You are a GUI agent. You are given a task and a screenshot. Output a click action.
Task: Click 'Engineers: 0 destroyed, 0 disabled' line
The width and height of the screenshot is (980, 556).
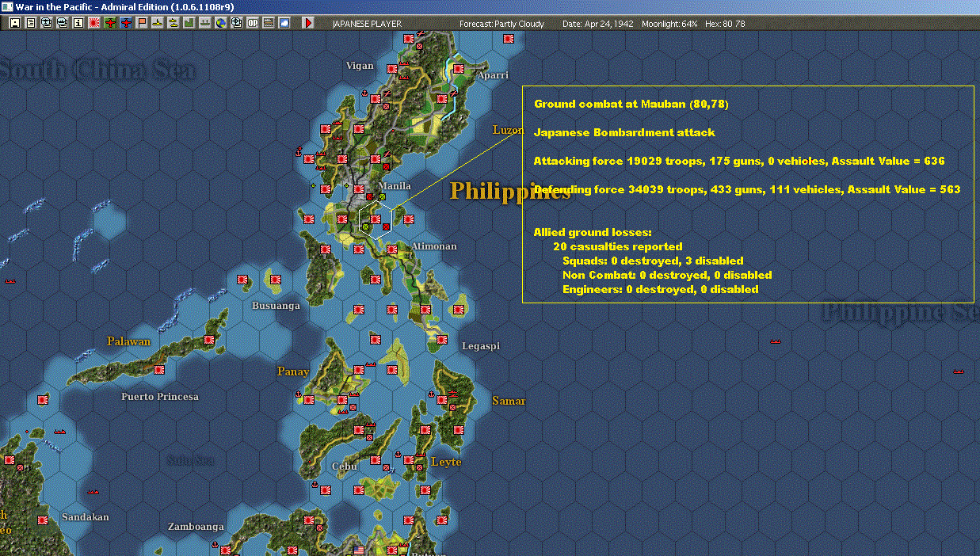tap(660, 289)
